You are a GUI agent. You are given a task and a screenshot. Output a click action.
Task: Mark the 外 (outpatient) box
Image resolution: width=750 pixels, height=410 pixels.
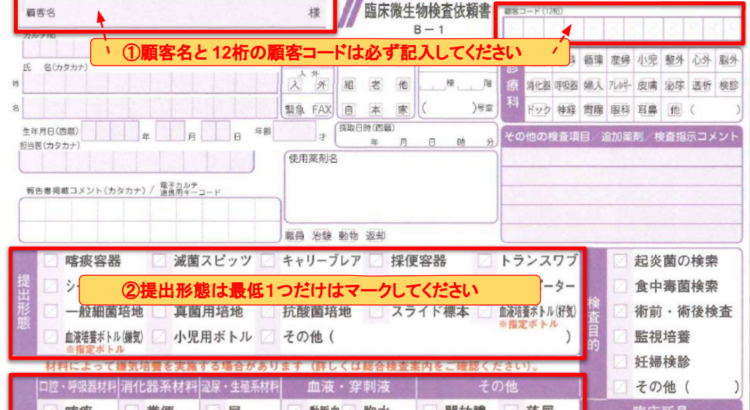321,85
